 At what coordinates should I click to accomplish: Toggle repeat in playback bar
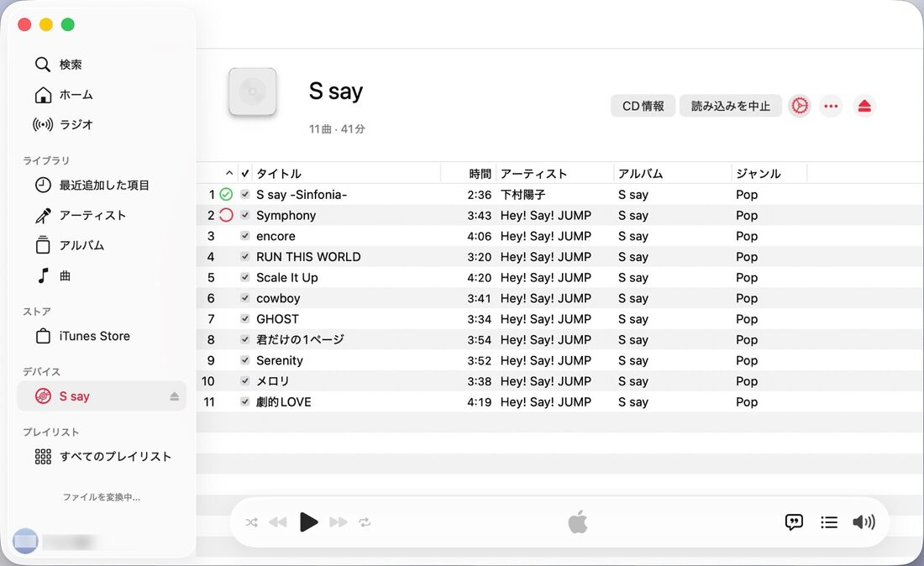tap(365, 522)
